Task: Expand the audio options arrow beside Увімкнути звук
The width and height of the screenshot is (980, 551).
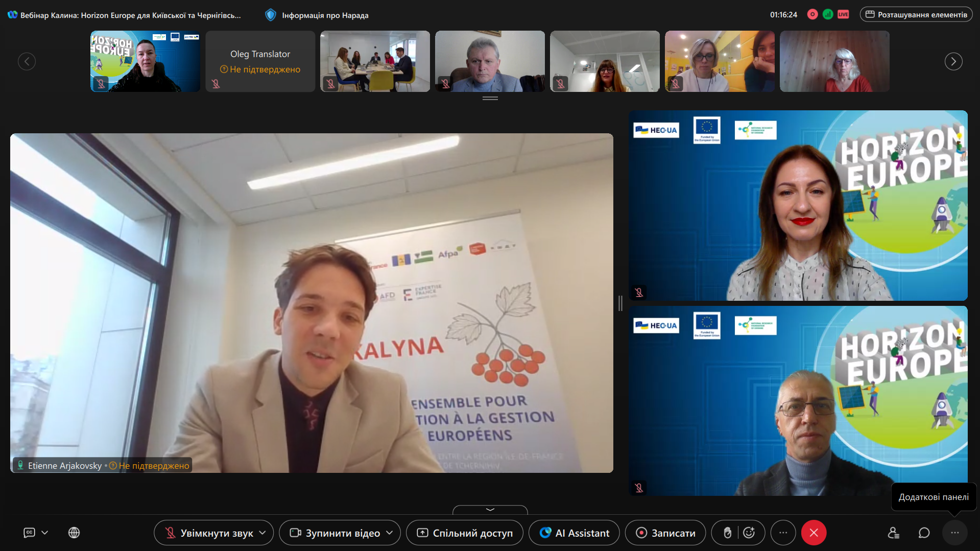Action: (x=263, y=533)
